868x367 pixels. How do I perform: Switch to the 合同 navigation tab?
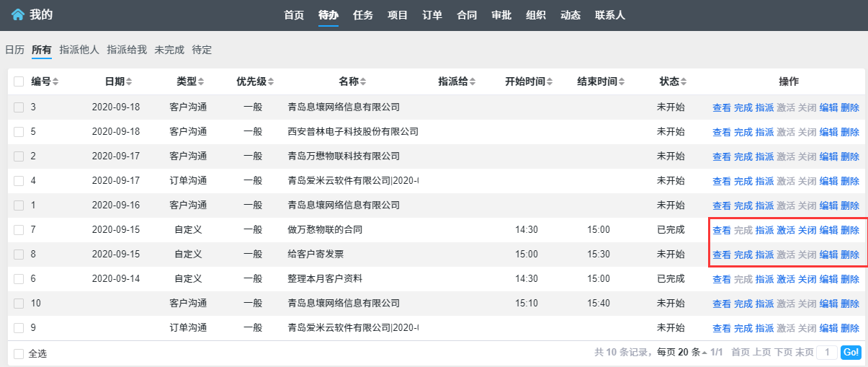click(467, 15)
